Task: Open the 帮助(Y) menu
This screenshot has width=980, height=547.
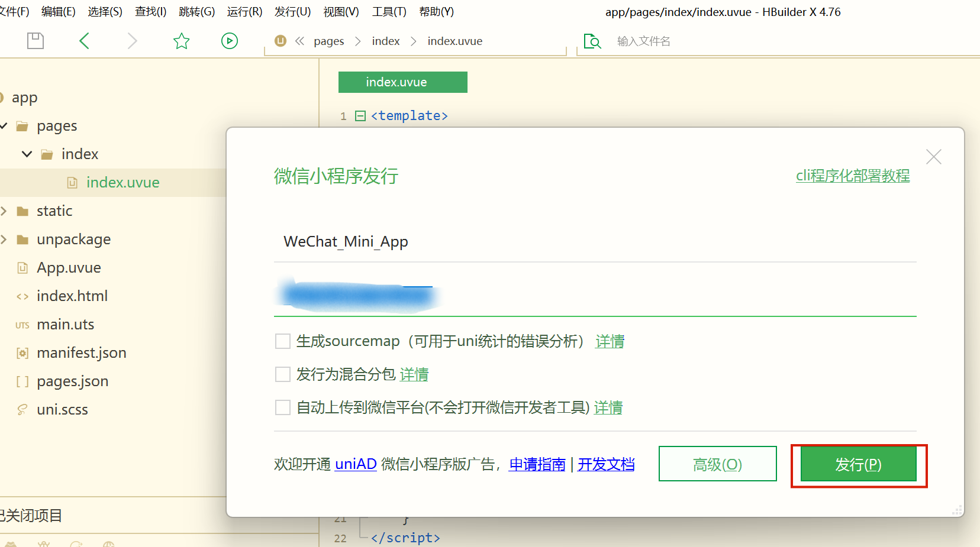Action: (436, 12)
